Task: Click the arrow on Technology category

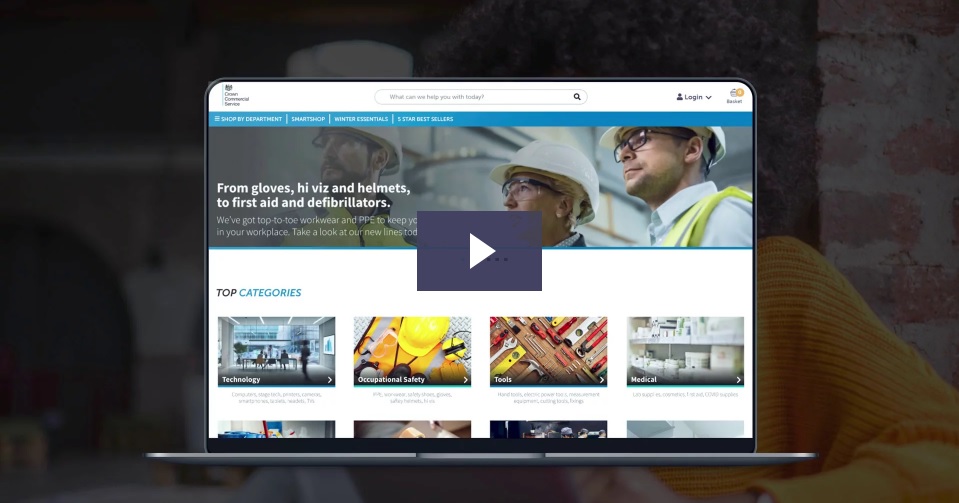Action: coord(330,380)
